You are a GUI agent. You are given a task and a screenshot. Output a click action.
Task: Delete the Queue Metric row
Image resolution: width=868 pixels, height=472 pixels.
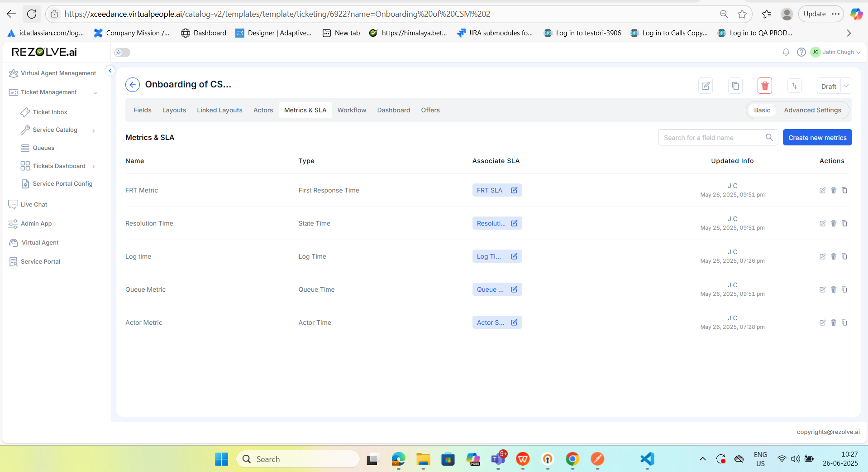[834, 289]
